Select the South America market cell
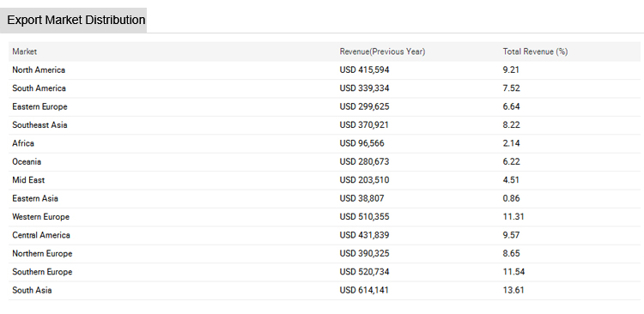 tap(39, 88)
